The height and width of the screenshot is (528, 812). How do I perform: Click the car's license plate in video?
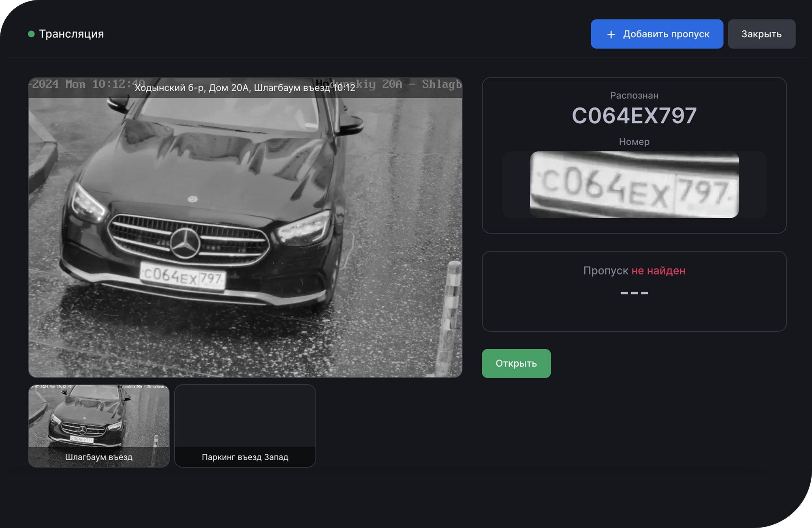point(183,277)
